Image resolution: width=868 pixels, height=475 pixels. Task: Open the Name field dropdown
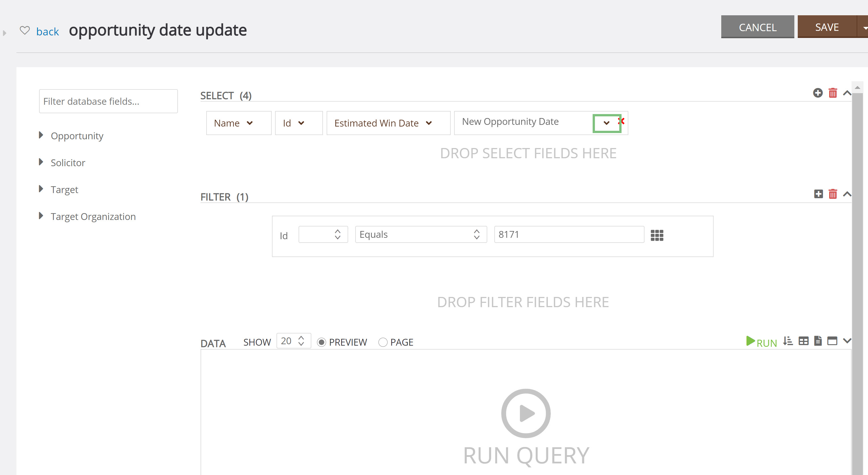coord(250,123)
